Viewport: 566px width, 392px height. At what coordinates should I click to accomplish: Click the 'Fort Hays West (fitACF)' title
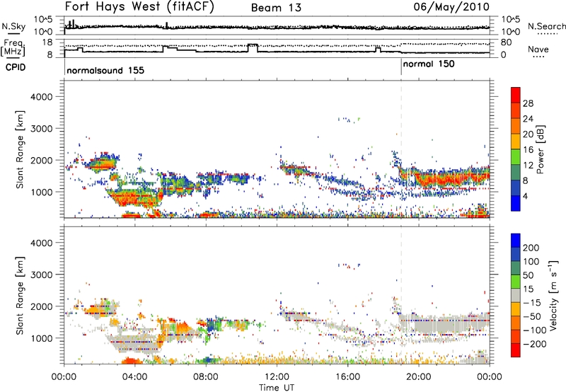click(x=139, y=7)
